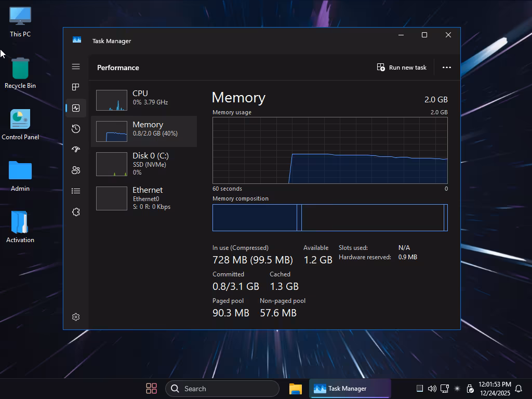Open the Processes page in sidebar

click(x=76, y=87)
